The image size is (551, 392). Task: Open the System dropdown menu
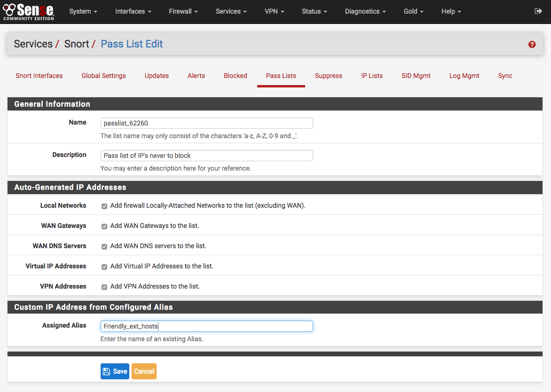pos(83,11)
